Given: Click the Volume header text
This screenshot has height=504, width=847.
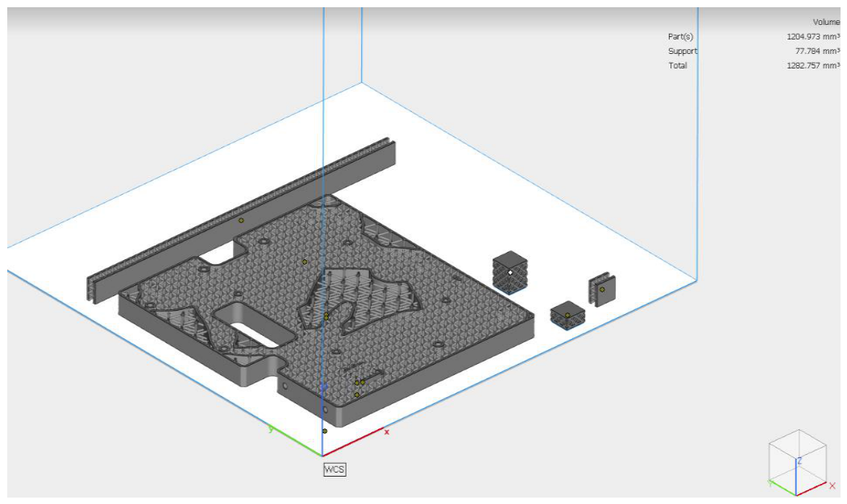Looking at the screenshot, I should [x=826, y=23].
